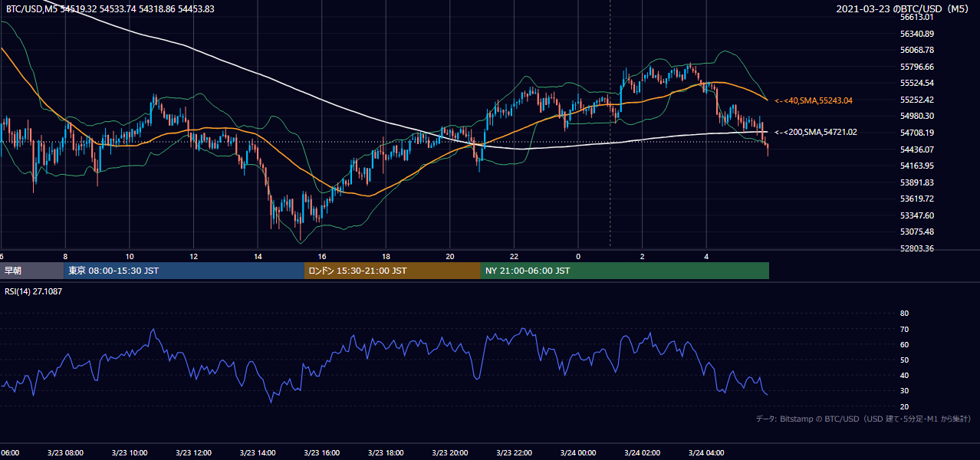
Task: Click the RSI(14) 27.1087 indicator label
Action: [x=34, y=291]
